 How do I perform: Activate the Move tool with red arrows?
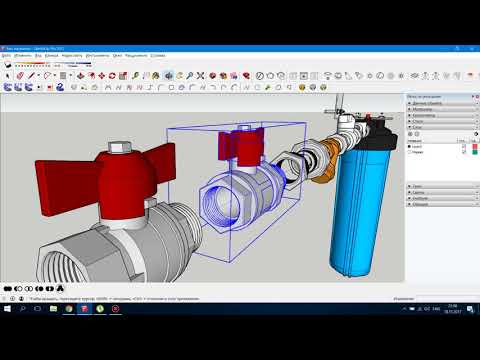point(102,76)
